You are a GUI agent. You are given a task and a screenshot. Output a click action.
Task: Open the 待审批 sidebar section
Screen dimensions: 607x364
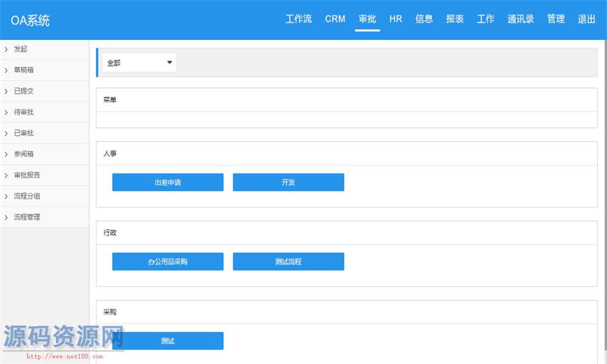pos(24,112)
